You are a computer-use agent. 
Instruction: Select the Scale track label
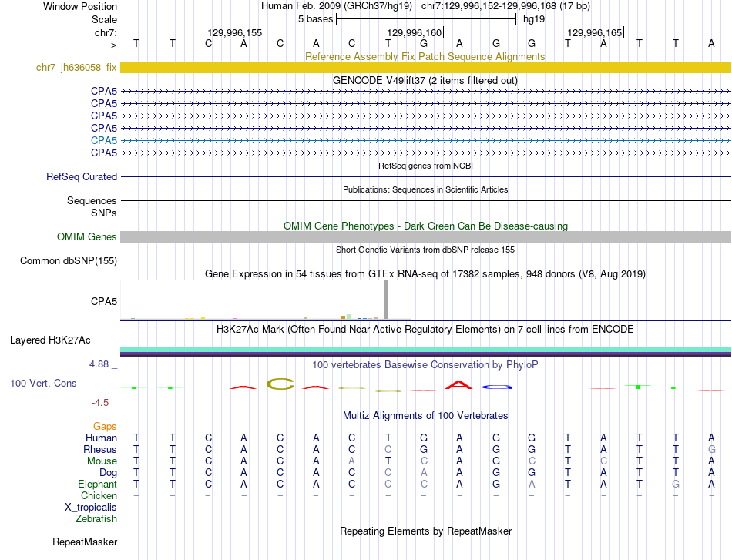click(x=104, y=19)
